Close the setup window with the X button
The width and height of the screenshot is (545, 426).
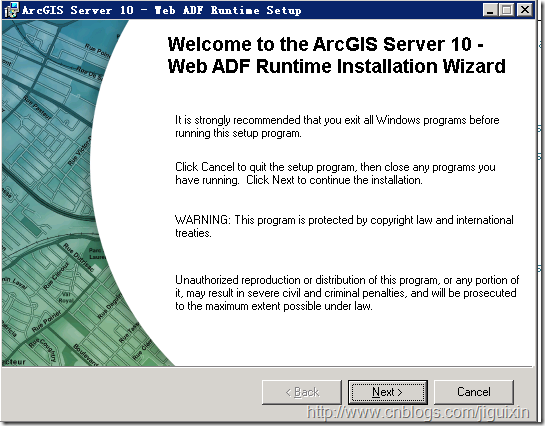pyautogui.click(x=525, y=10)
